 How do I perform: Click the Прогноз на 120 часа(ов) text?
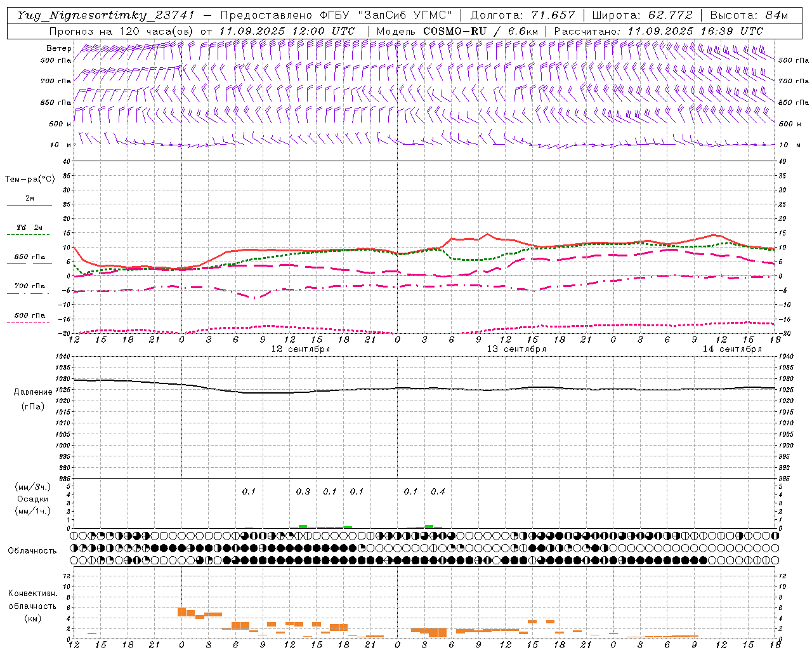point(122,31)
